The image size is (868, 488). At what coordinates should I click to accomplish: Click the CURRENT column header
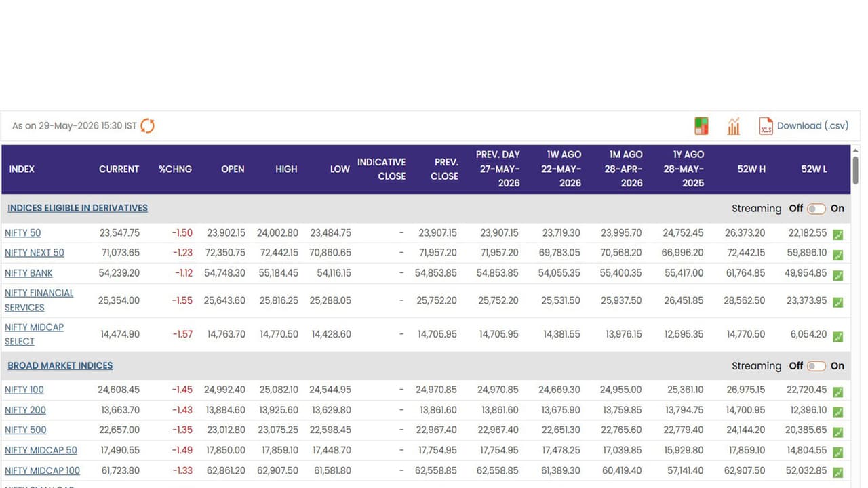[x=119, y=169]
